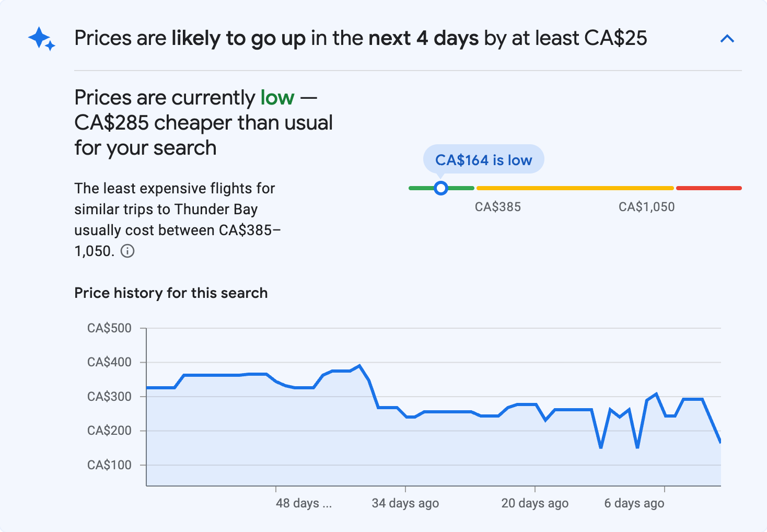Screen dimensions: 767x532
Task: Select the circular price marker on the bar
Action: pyautogui.click(x=441, y=188)
